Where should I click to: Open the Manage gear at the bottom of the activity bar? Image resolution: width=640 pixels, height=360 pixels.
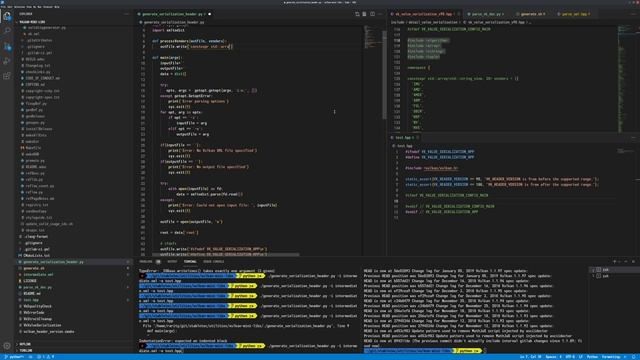pyautogui.click(x=7, y=346)
